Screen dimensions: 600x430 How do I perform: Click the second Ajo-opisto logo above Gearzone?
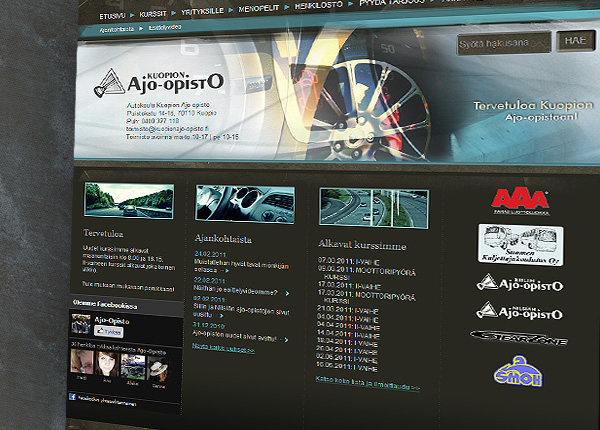click(x=518, y=311)
